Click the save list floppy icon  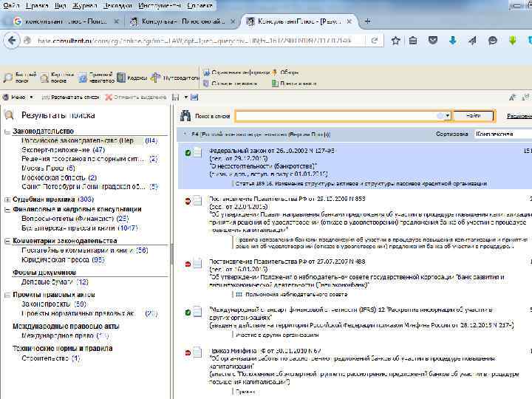click(175, 98)
